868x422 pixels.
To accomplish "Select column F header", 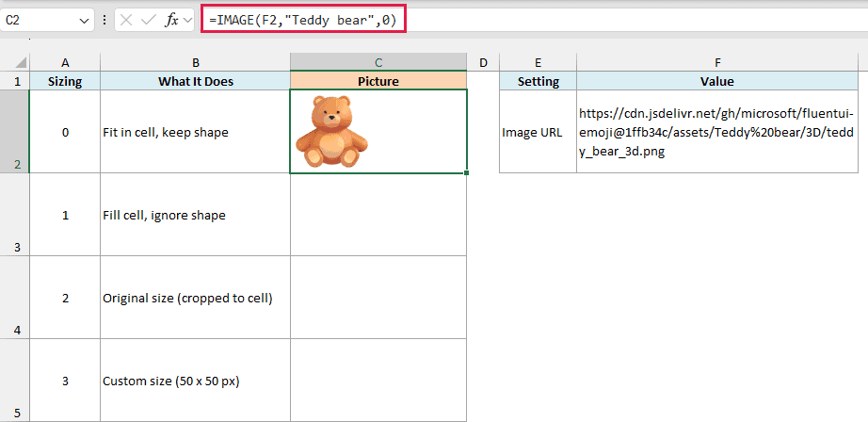I will point(717,62).
